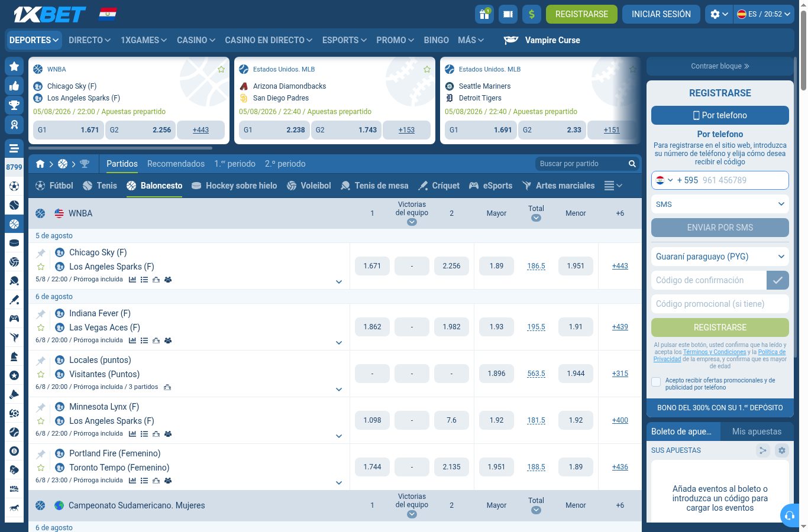Open Mis apuestas tab
Screen dimensions: 808x532
pyautogui.click(x=757, y=432)
